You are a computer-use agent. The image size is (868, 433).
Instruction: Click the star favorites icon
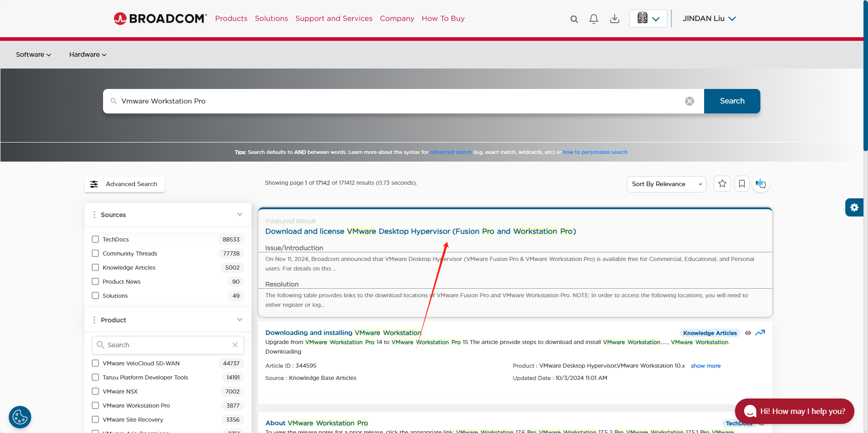722,183
